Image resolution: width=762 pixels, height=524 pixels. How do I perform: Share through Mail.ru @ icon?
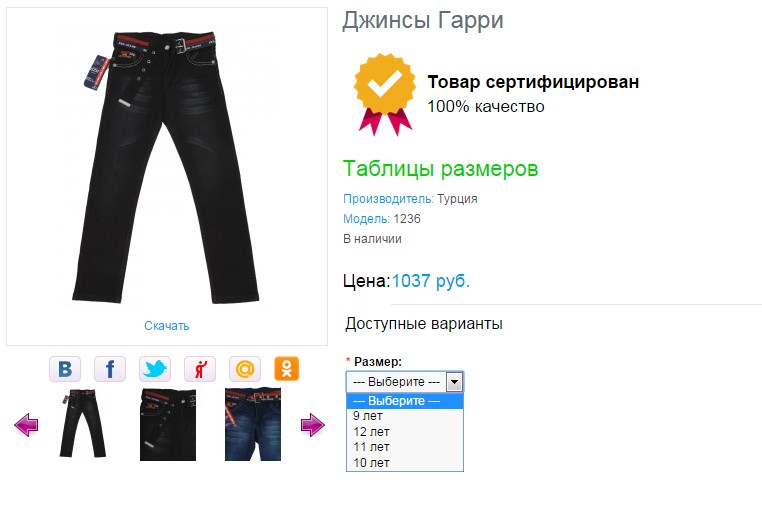pos(245,369)
